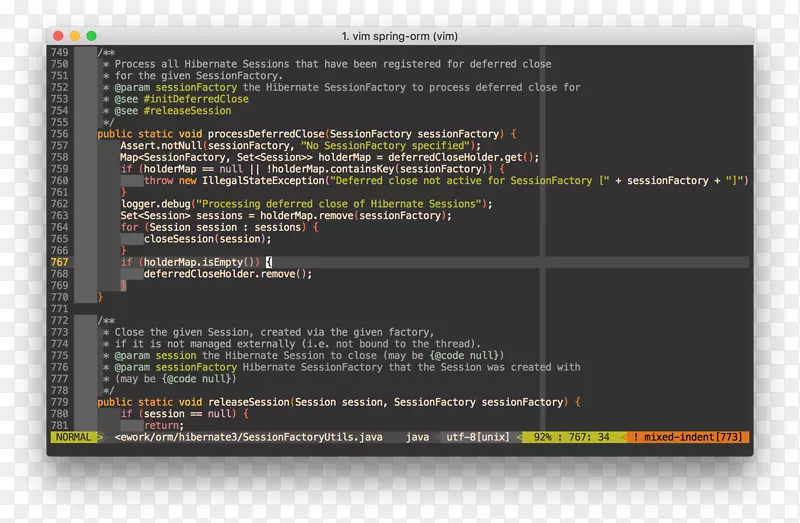Click the NORMAL mode indicator in status bar
The image size is (800, 523).
click(x=73, y=437)
